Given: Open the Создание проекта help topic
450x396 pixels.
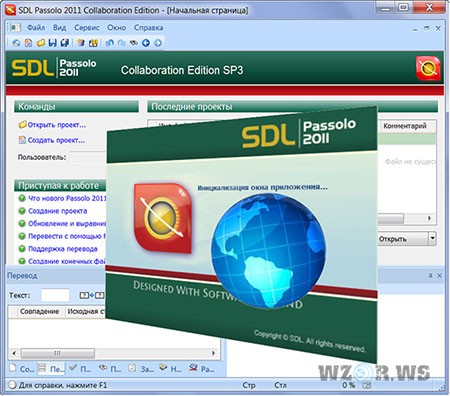Looking at the screenshot, I should coord(58,211).
